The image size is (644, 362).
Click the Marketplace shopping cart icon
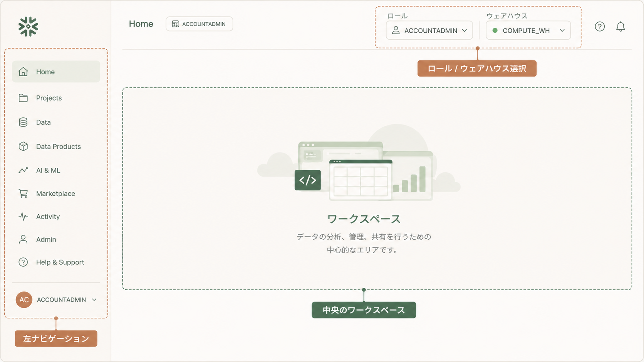point(23,194)
